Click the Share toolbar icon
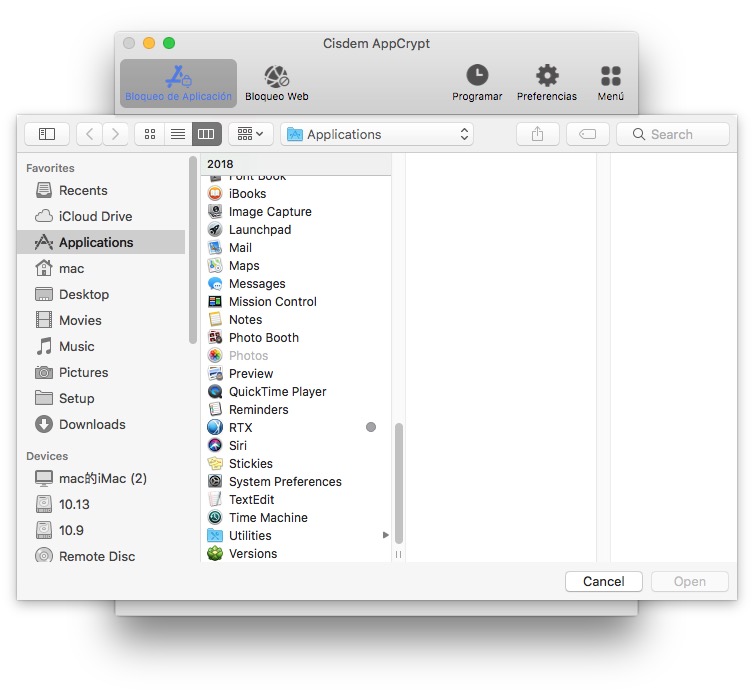This screenshot has width=754, height=696. (537, 134)
